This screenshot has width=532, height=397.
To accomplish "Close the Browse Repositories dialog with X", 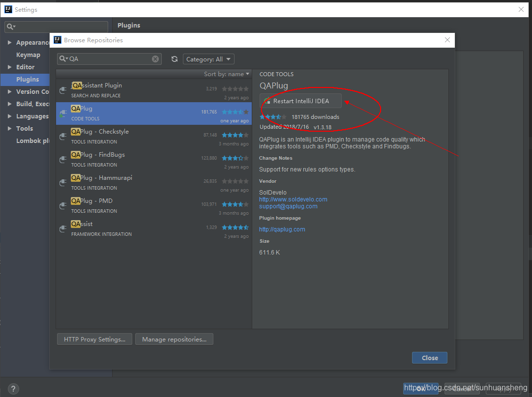I will point(447,40).
